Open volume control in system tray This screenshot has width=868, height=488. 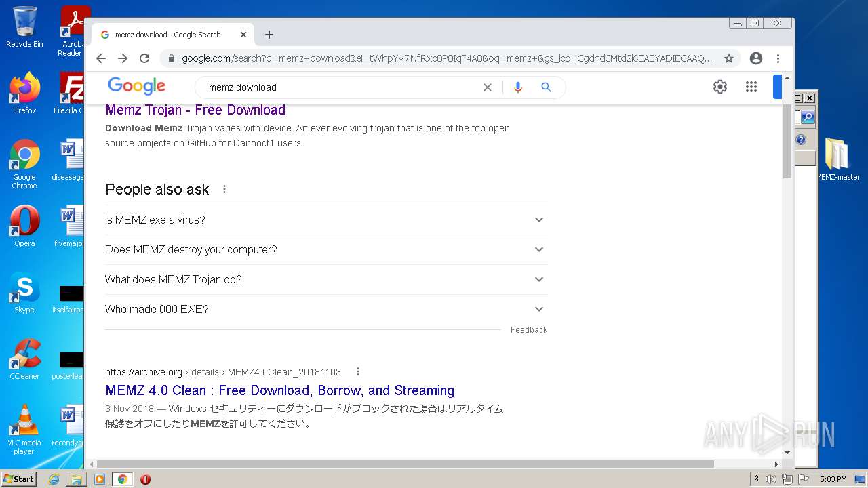771,479
